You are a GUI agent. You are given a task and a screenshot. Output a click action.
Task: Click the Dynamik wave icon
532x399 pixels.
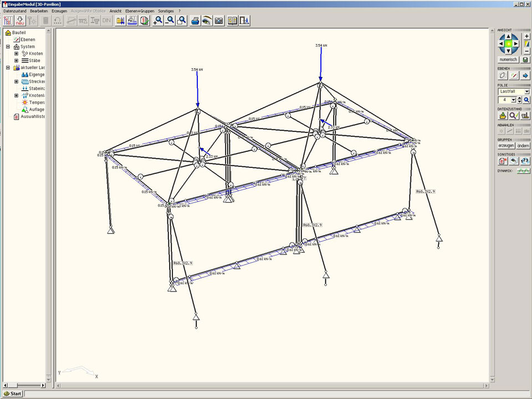(x=524, y=171)
